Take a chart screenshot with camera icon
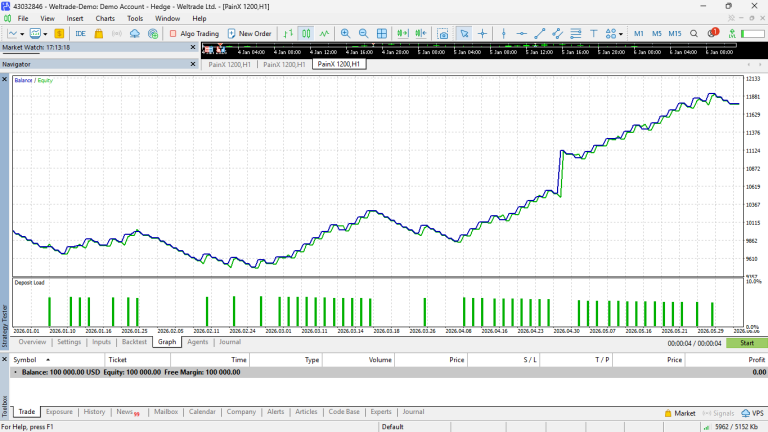This screenshot has width=768, height=432. 443,34
